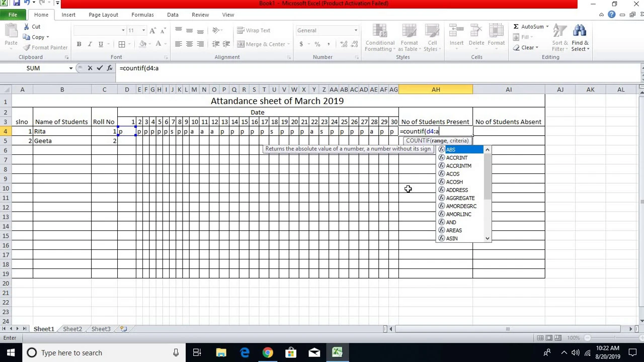Open the Find & Select menu
Screen dimensions: 644x362
580,38
